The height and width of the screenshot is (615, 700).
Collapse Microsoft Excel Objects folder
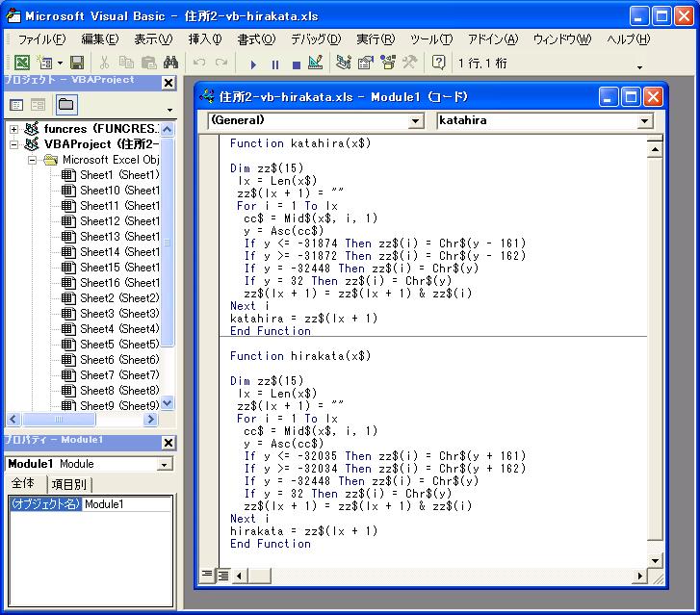coord(32,160)
